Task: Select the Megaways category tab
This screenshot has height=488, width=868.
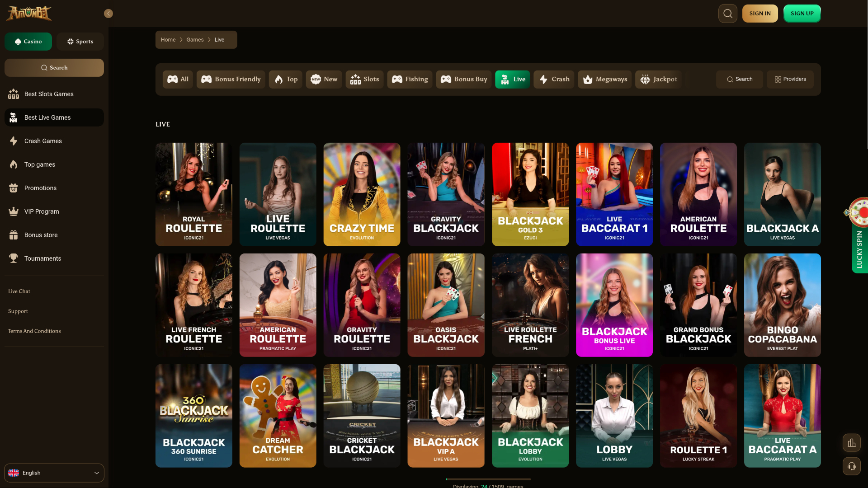Action: (604, 80)
